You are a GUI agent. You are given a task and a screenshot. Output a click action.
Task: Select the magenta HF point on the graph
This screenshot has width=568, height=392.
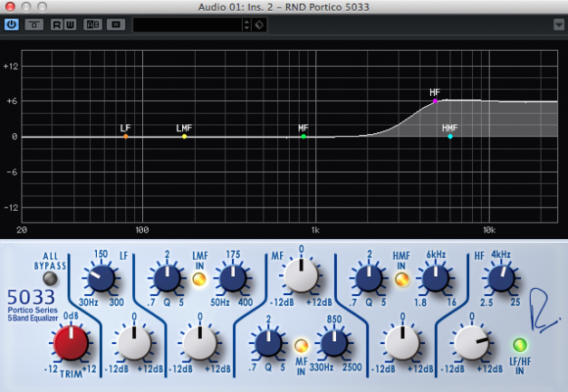coord(435,101)
